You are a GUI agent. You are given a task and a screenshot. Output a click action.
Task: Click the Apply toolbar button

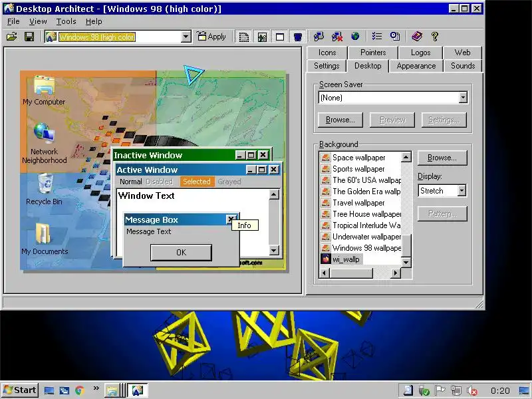click(x=211, y=37)
